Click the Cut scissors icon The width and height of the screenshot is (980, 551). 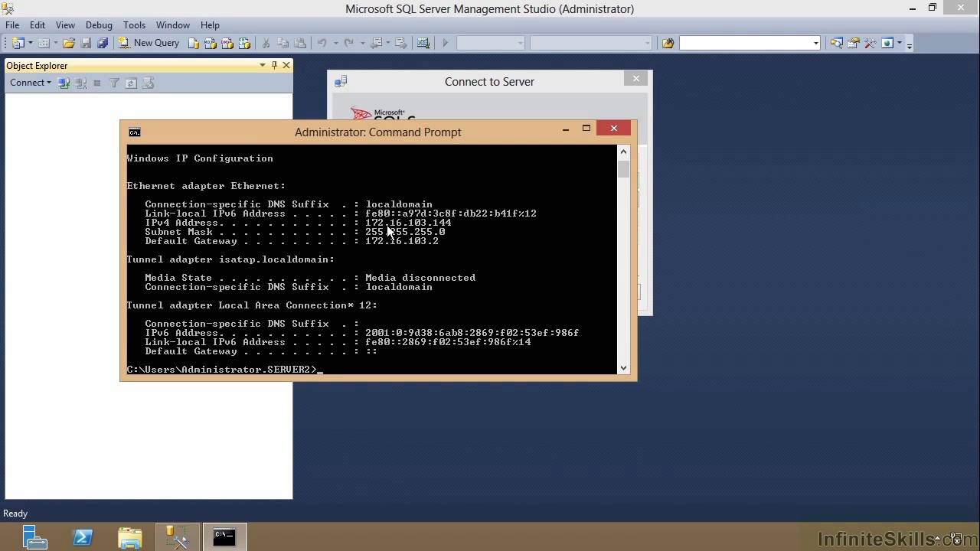266,44
